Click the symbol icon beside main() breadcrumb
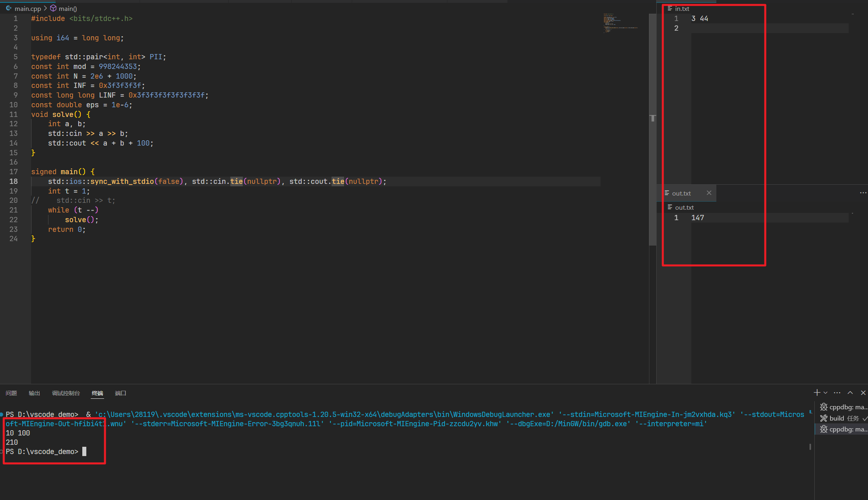 coord(53,8)
